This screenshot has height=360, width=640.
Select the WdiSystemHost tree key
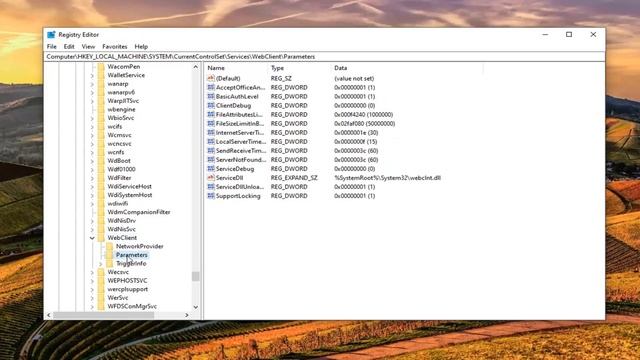tap(130, 195)
